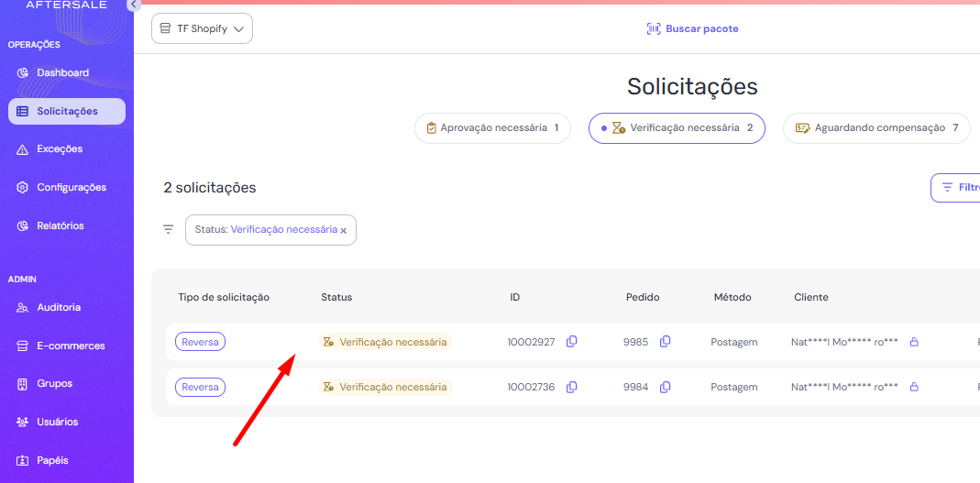
Task: Open Dashboard from the sidebar
Action: pyautogui.click(x=62, y=72)
